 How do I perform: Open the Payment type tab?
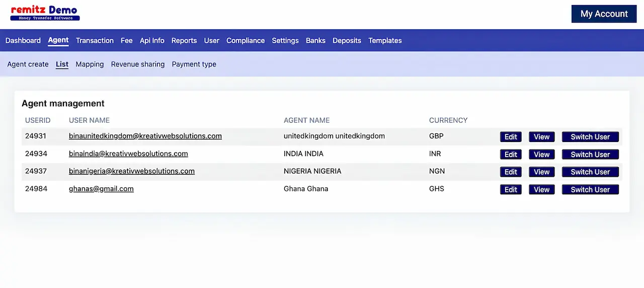pos(194,64)
